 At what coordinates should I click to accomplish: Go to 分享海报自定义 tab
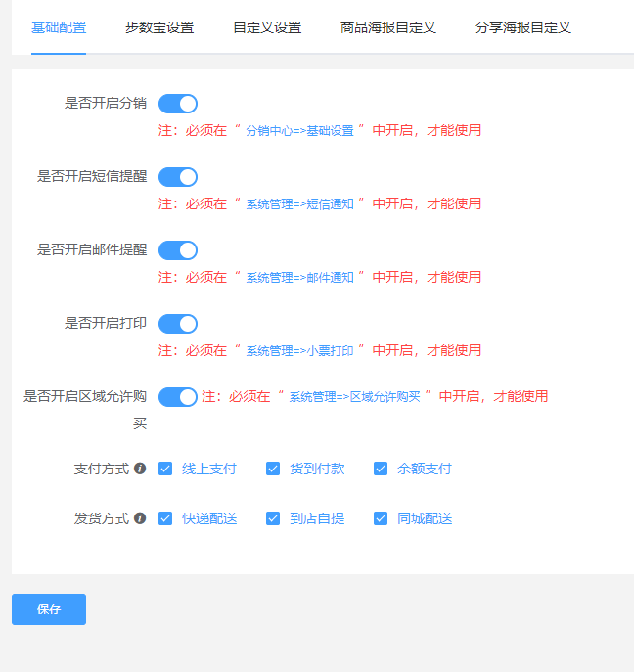(523, 27)
